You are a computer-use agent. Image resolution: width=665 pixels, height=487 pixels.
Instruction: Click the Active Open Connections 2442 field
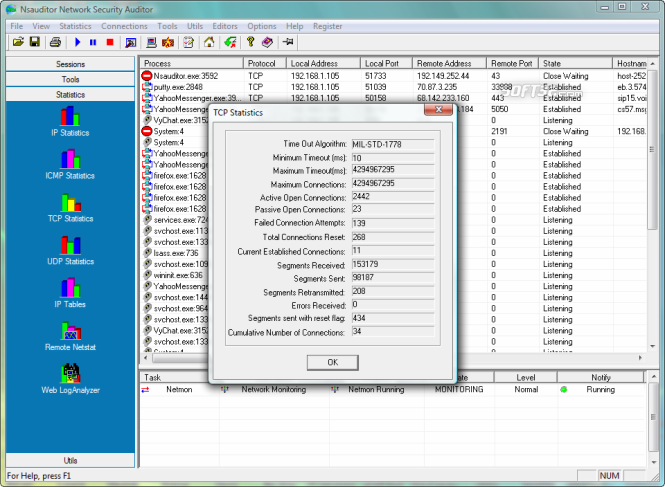(x=393, y=197)
